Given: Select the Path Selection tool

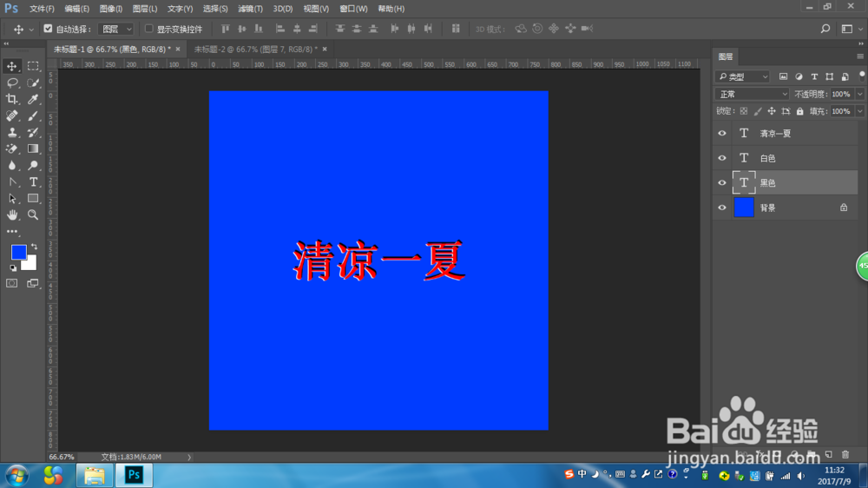Looking at the screenshot, I should (11, 198).
